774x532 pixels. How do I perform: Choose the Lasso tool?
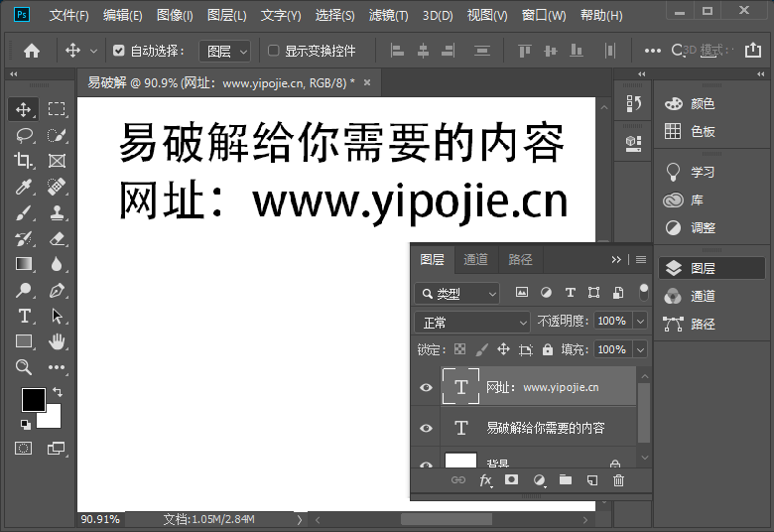(x=23, y=135)
